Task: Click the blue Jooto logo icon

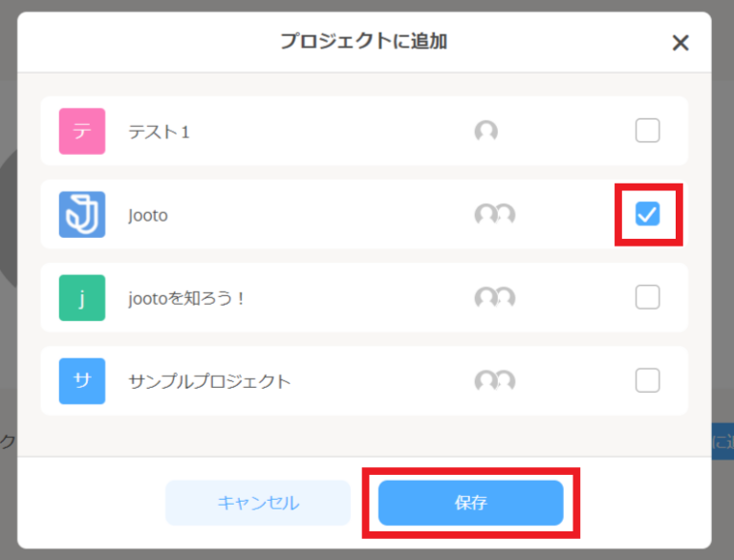Action: point(82,214)
